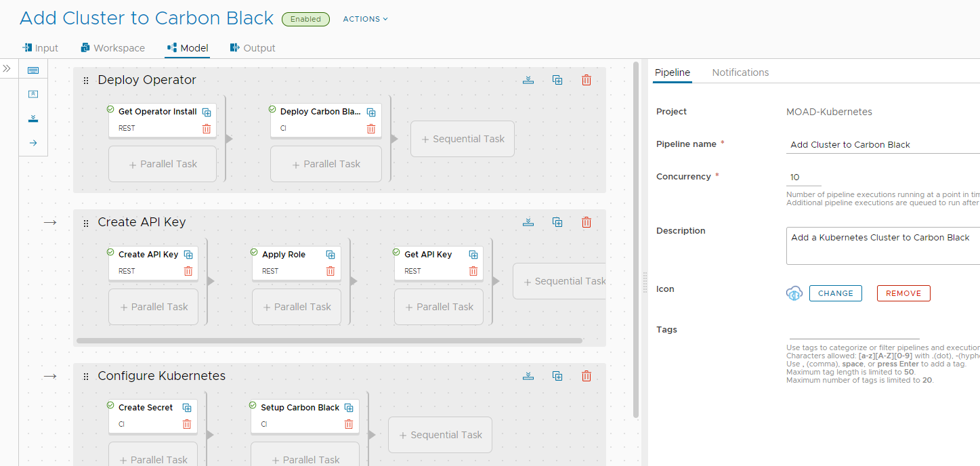Click the Tags input field
Viewport: 980px width, 466px height.
pyautogui.click(x=853, y=331)
